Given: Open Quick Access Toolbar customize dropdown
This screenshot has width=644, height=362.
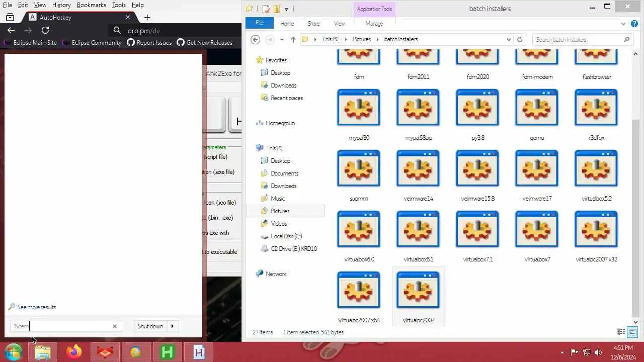Looking at the screenshot, I should pos(286,9).
